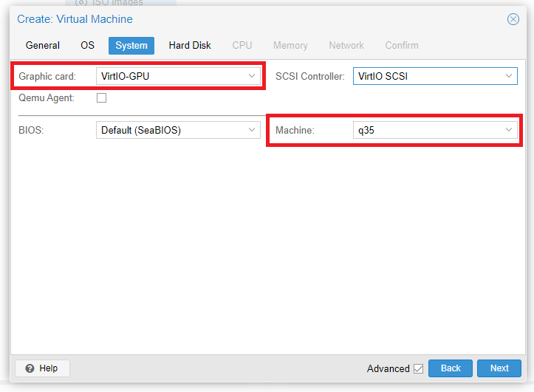Screen dimensions: 534x392
Task: Open the Hard Disk tab
Action: pos(190,45)
